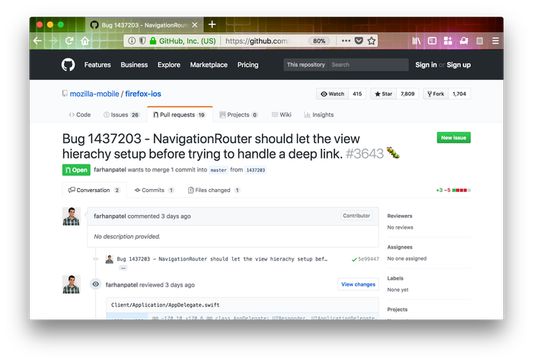Switch to the Issues tab
Screen dimensions: 533x362
pos(121,115)
